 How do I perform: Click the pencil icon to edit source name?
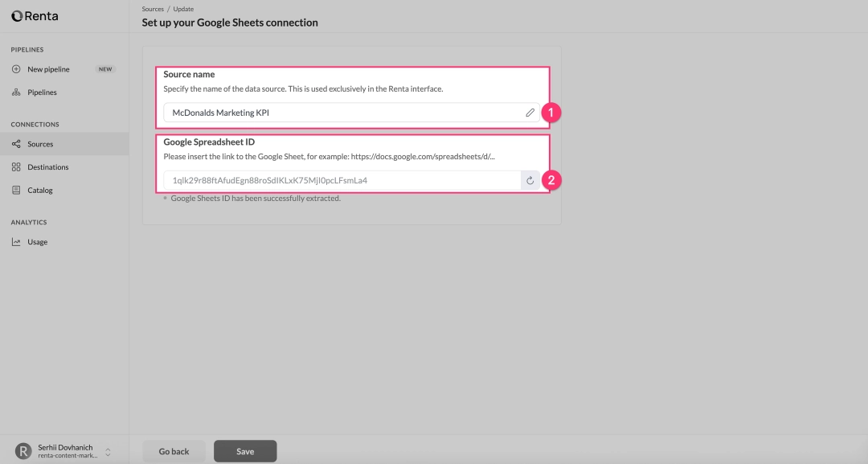tap(530, 112)
